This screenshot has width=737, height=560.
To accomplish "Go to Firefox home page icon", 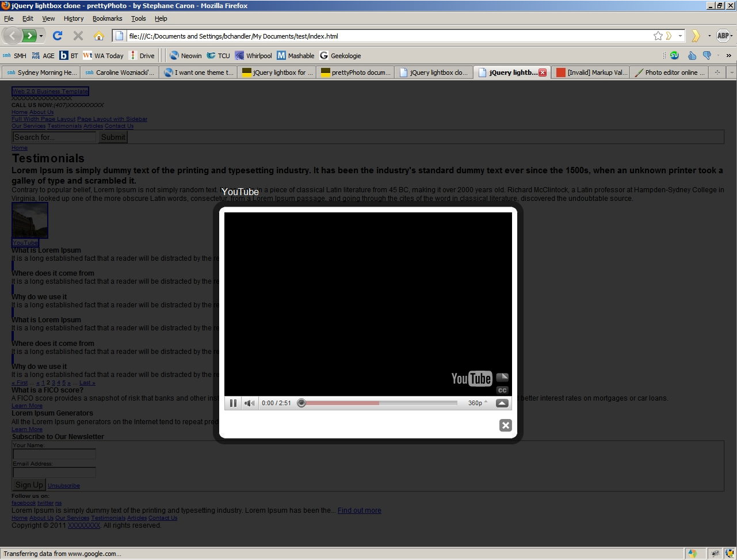I will coord(98,36).
